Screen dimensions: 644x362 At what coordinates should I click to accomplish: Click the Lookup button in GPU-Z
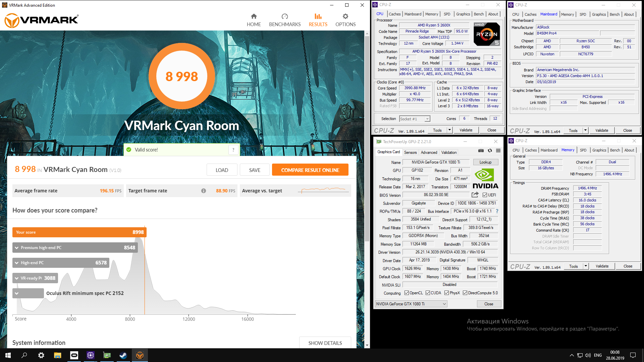point(485,162)
